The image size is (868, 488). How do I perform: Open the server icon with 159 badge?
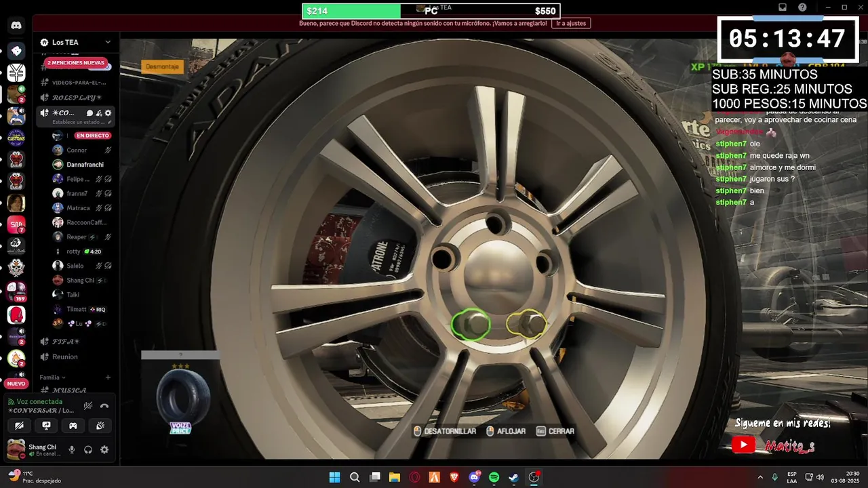[16, 291]
